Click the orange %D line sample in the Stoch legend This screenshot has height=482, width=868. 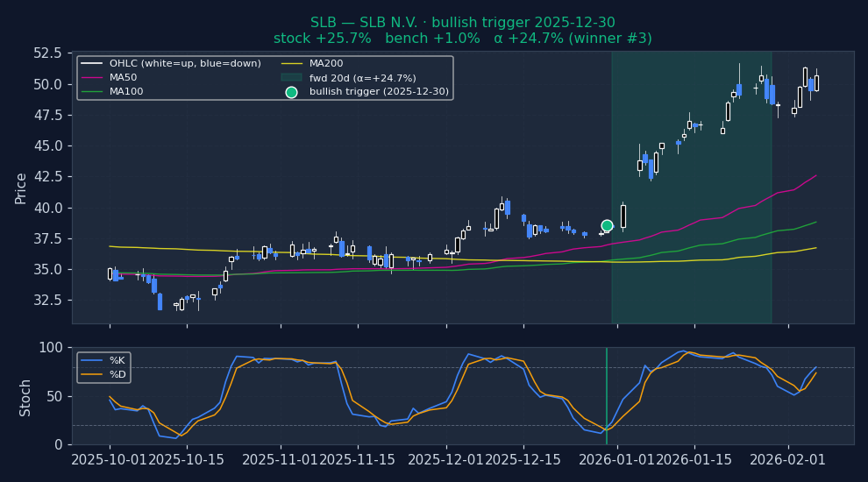pyautogui.click(x=91, y=375)
